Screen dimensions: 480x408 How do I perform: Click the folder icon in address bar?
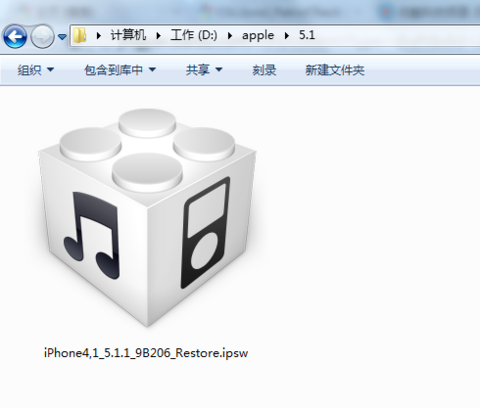pyautogui.click(x=80, y=35)
